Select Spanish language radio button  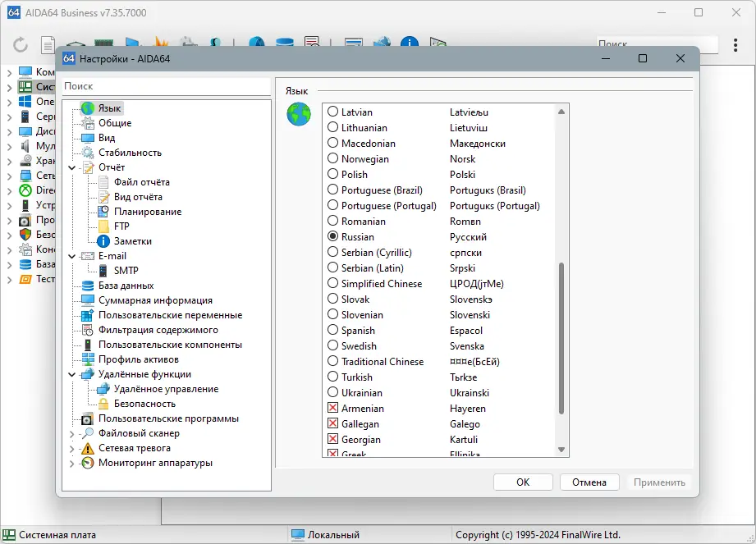pyautogui.click(x=332, y=330)
